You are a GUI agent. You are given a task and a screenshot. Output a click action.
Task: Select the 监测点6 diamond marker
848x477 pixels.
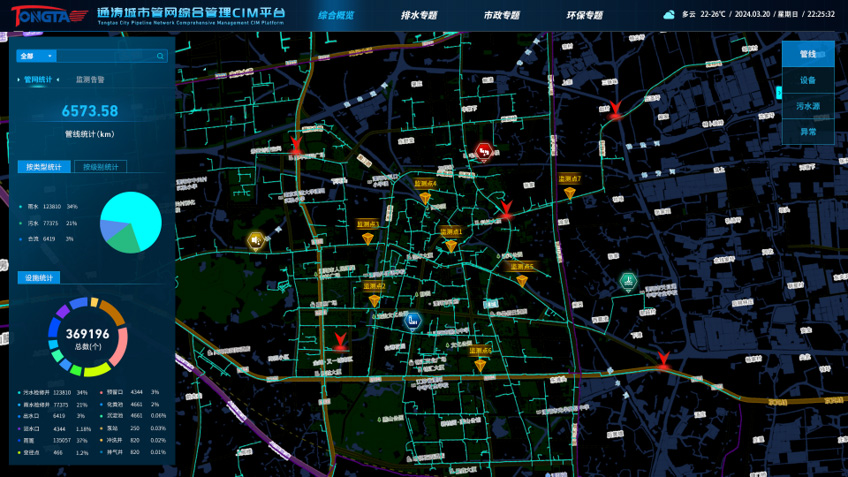480,365
